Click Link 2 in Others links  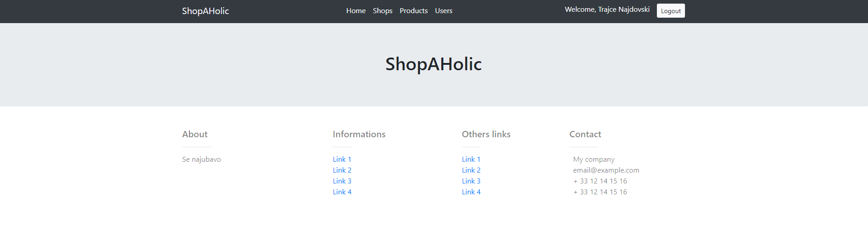471,170
